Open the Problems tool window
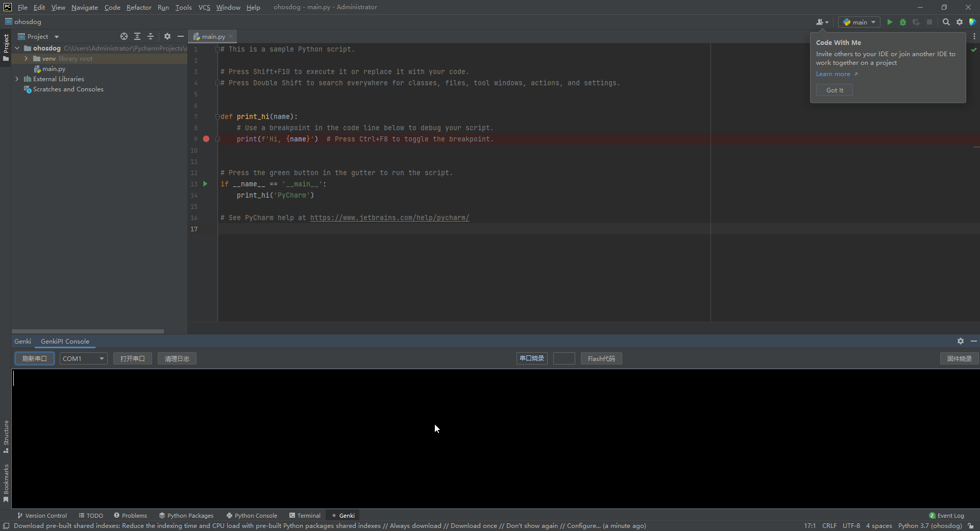The image size is (980, 531). (x=130, y=516)
